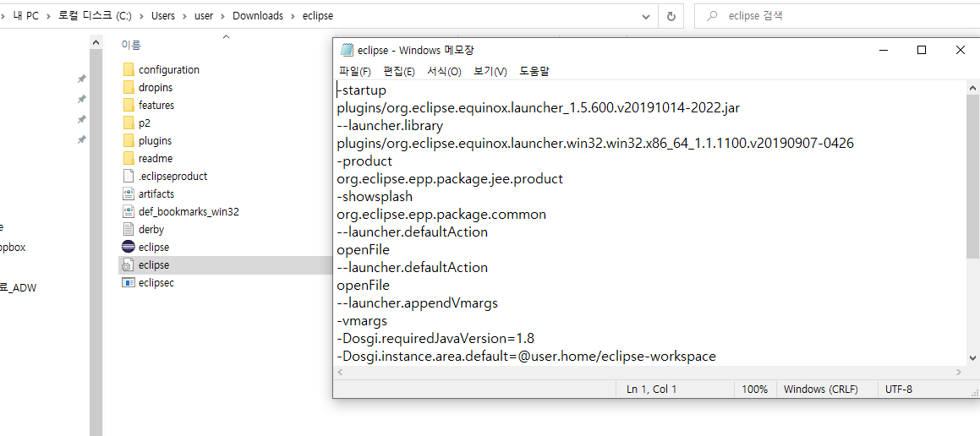Click the first pin icon in navigation pane
980x436 pixels.
point(81,79)
